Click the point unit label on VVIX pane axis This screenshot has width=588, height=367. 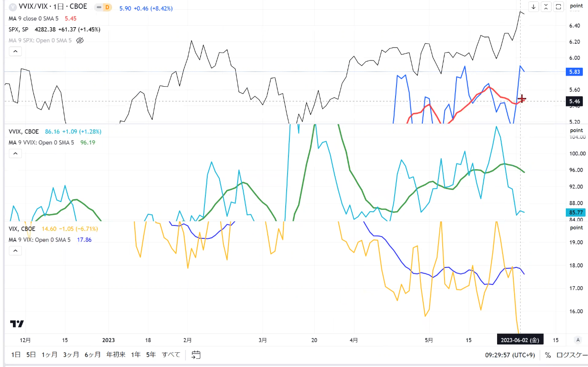(x=576, y=130)
